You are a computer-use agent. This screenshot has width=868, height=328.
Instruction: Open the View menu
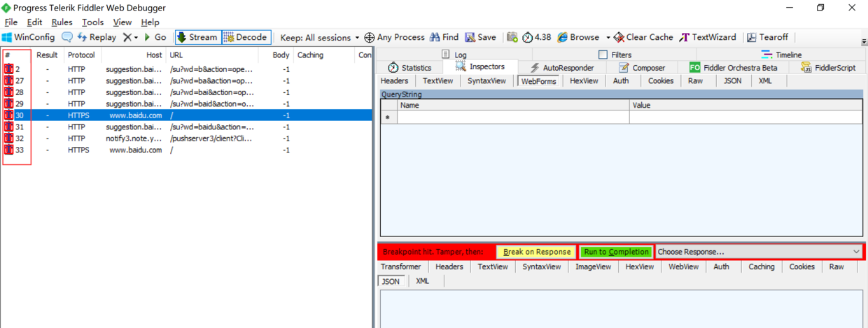coord(122,22)
